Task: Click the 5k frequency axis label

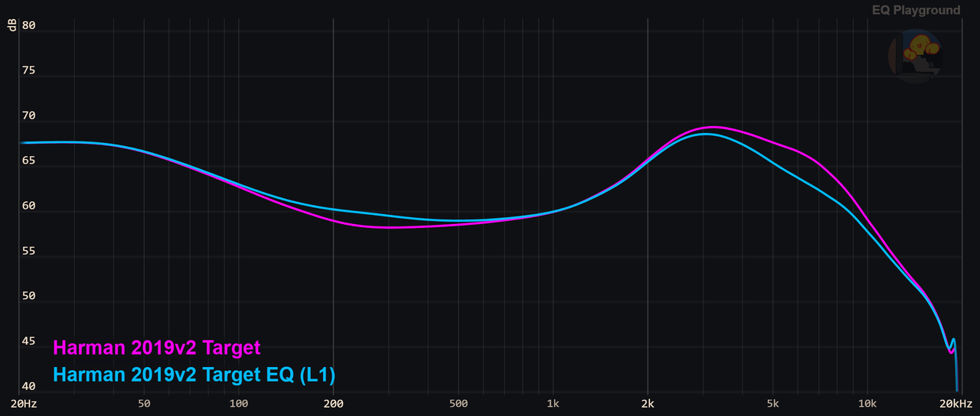Action: (773, 404)
